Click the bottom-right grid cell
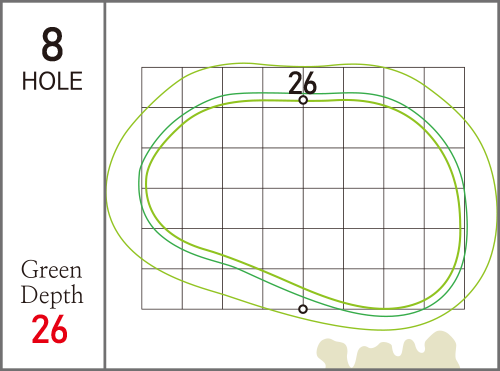 click(444, 289)
